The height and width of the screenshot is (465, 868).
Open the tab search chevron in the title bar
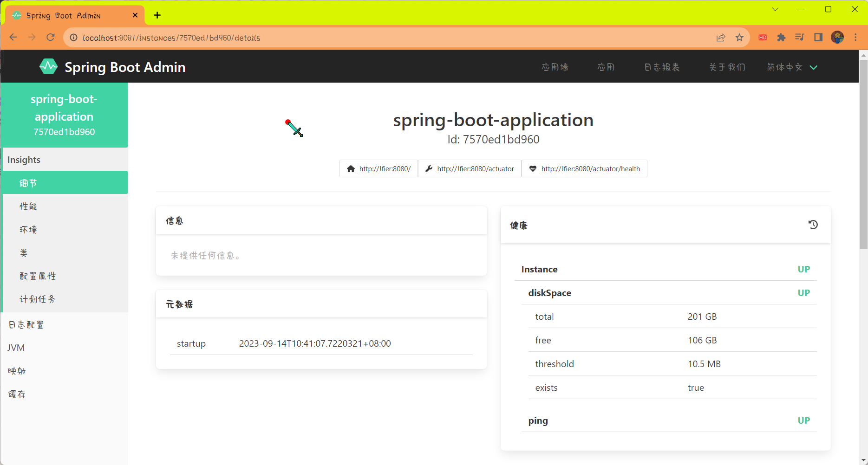point(775,9)
